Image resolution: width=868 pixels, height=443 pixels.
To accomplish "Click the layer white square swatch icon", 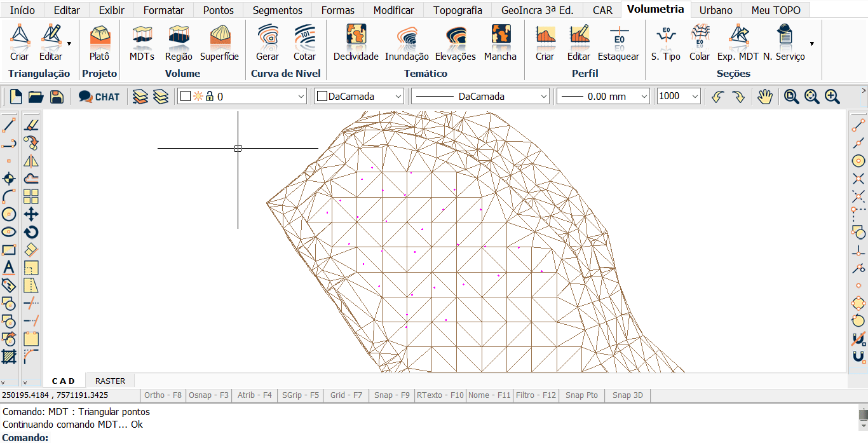I will point(186,97).
